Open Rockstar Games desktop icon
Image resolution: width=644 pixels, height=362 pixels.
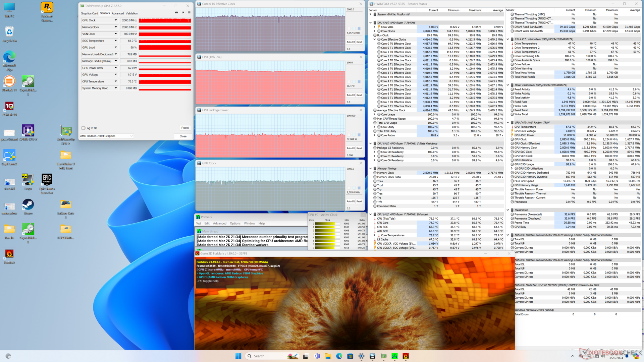47,7
